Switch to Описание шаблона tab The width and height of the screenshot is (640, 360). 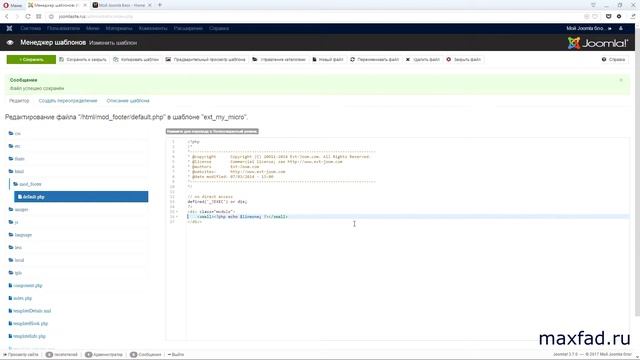point(128,101)
